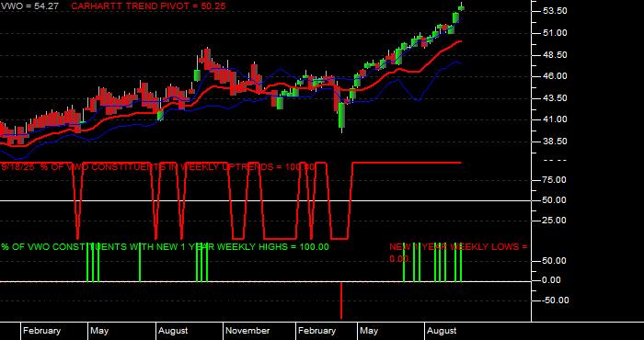Click the VWO = 54.27 price label

point(31,6)
